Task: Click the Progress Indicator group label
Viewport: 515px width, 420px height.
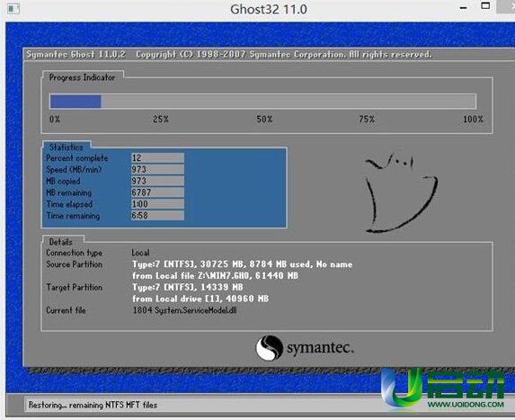Action: (82, 77)
